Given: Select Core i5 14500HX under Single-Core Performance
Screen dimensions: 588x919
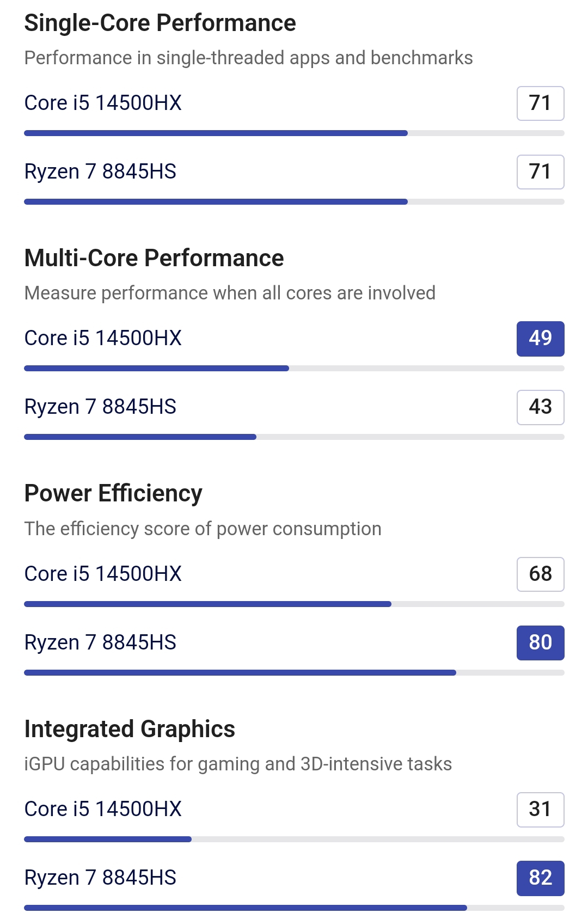Looking at the screenshot, I should point(103,103).
